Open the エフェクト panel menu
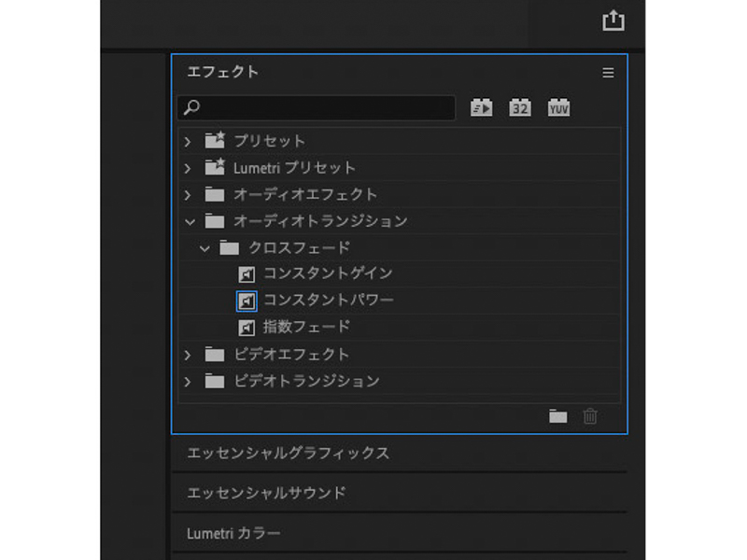The image size is (747, 560). point(609,72)
